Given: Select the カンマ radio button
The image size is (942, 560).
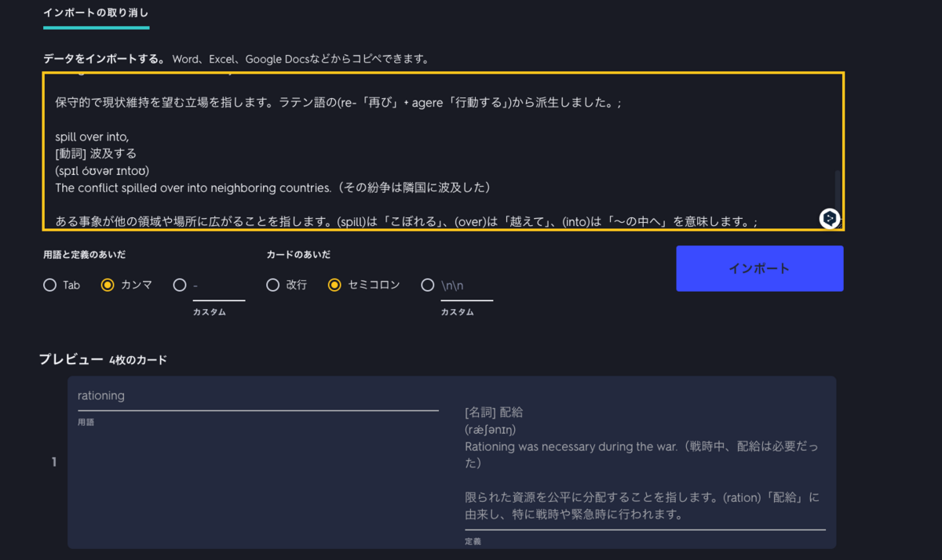Looking at the screenshot, I should point(108,285).
